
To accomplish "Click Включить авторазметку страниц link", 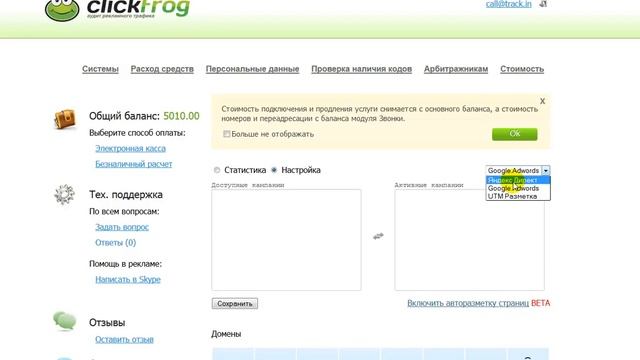I will (x=468, y=303).
